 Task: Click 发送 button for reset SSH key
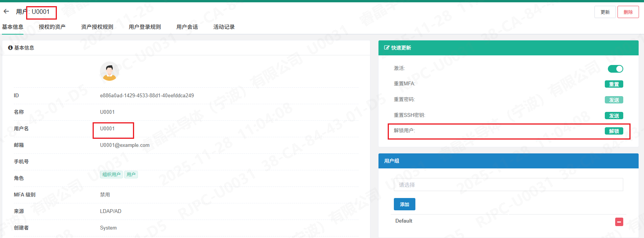click(x=614, y=116)
